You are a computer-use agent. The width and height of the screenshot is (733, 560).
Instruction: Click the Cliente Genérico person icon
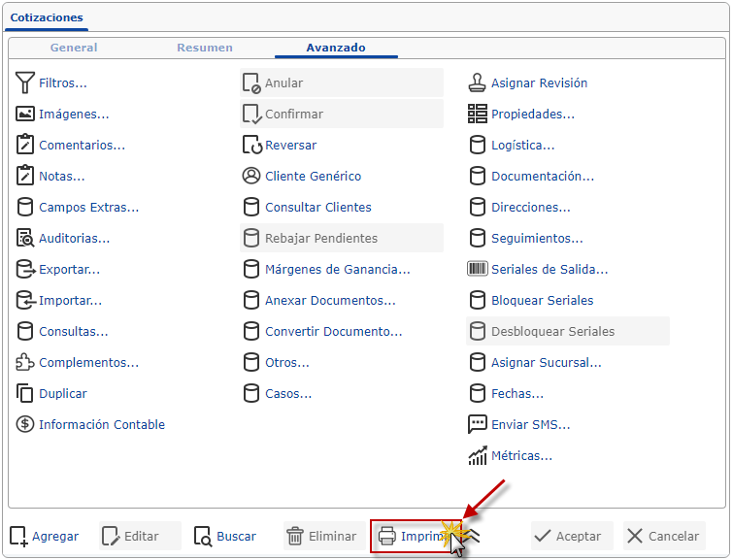pos(251,176)
